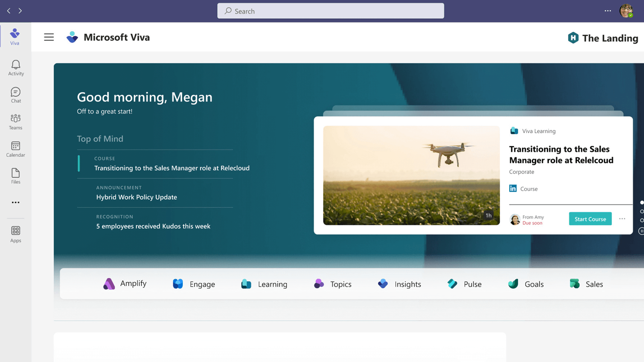Open the Apps sidebar icon
The image size is (644, 362).
click(16, 234)
